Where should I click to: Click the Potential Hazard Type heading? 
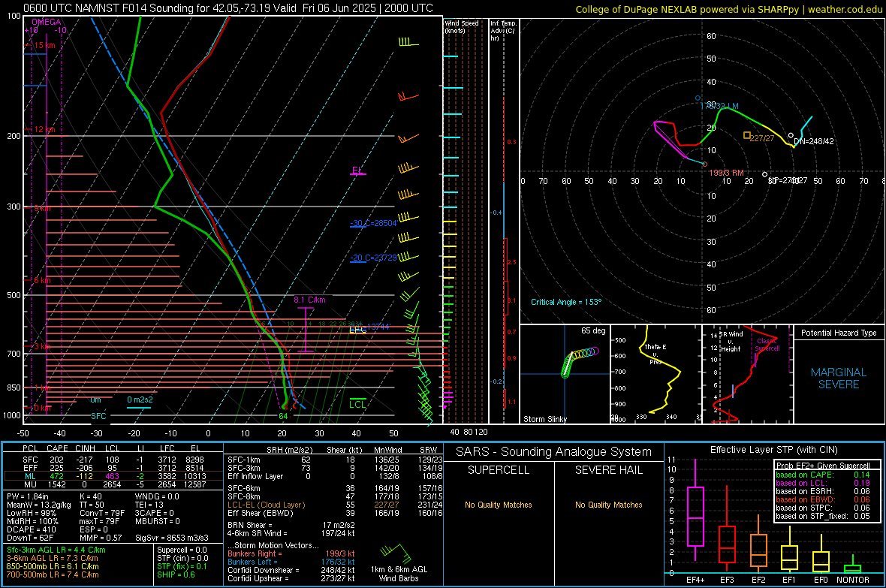click(839, 333)
